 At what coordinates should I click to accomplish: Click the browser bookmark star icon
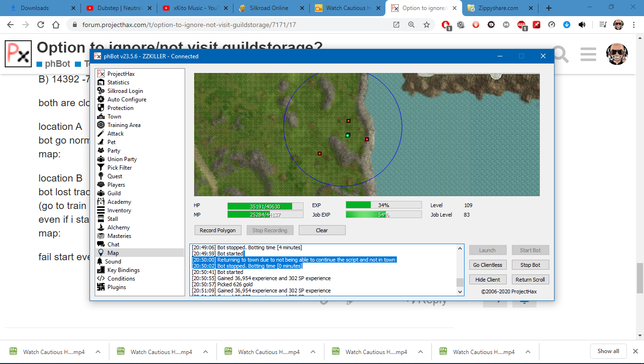click(x=427, y=25)
